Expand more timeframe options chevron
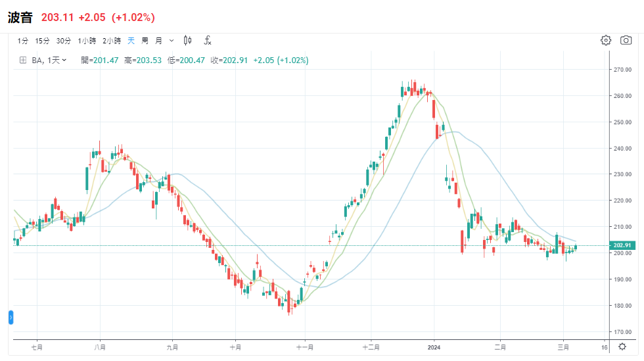Image resolution: width=644 pixels, height=361 pixels. [x=172, y=41]
